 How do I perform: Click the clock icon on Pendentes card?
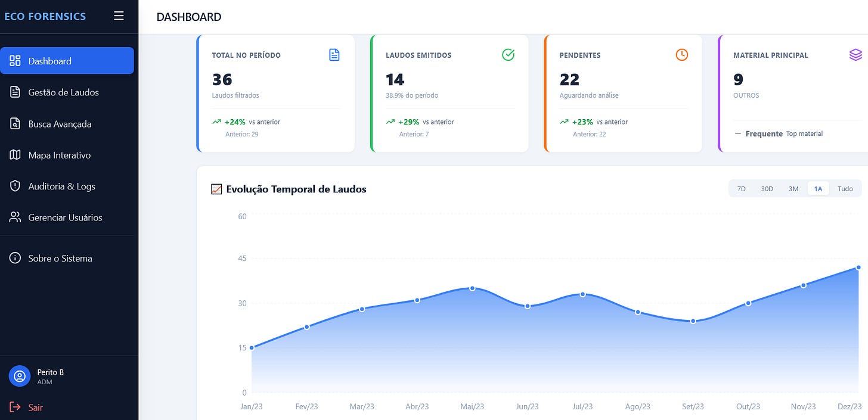click(682, 55)
